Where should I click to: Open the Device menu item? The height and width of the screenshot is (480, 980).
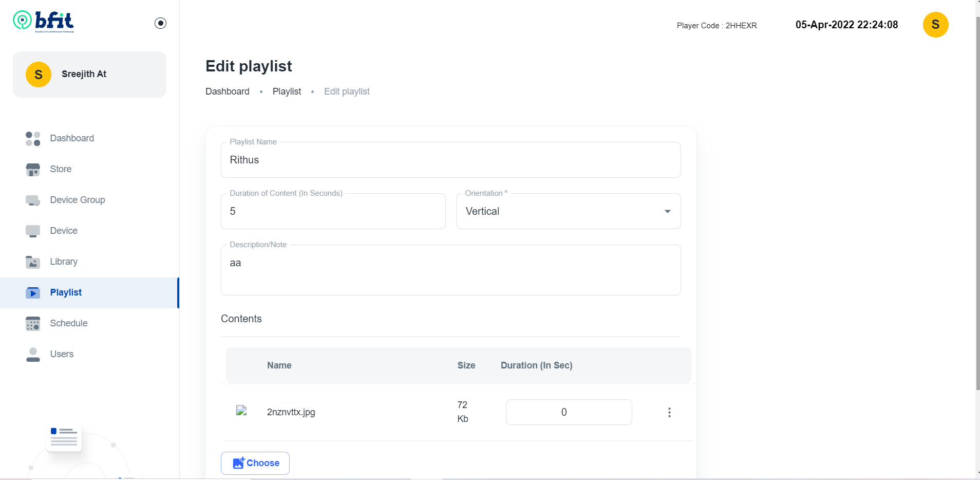point(90,231)
